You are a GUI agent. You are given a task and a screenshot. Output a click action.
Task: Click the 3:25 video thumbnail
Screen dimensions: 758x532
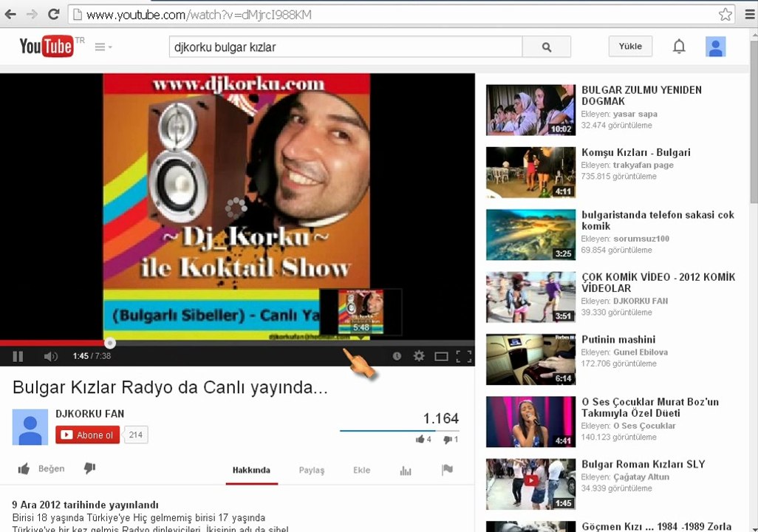point(530,234)
